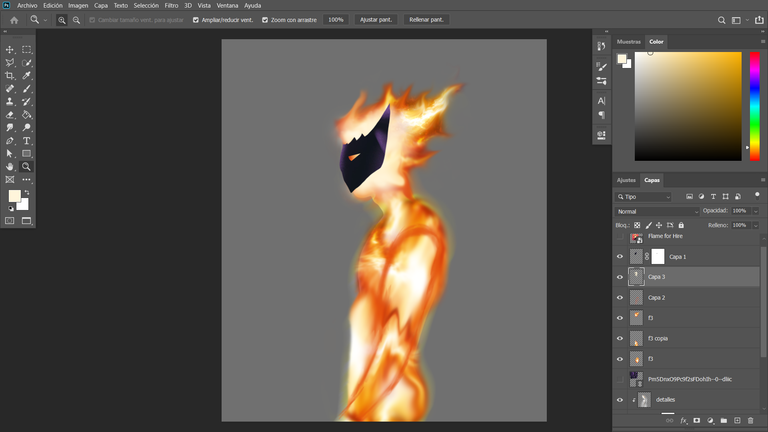Image resolution: width=768 pixels, height=432 pixels.
Task: Select the Brush tool
Action: click(x=26, y=89)
